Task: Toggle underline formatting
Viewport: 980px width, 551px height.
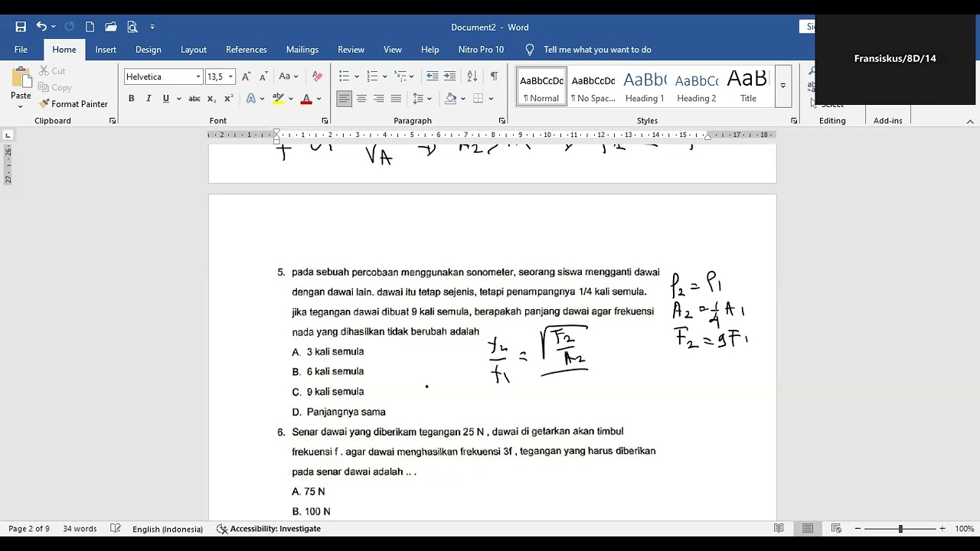Action: pyautogui.click(x=165, y=99)
